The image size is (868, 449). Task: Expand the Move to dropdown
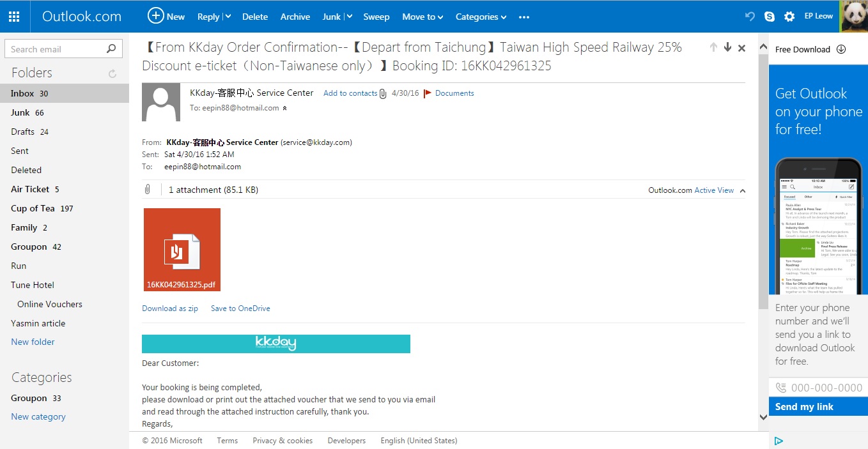tap(441, 17)
